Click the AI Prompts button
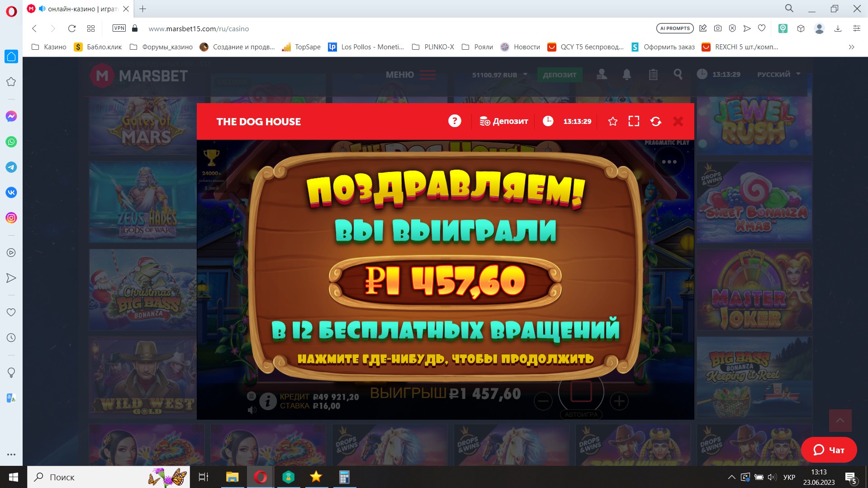 point(675,28)
